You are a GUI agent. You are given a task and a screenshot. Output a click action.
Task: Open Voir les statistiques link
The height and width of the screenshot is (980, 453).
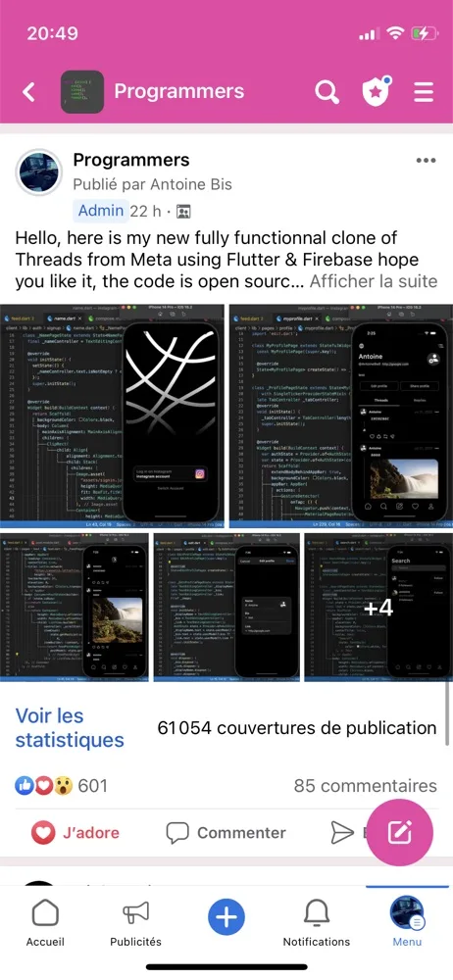pos(70,727)
